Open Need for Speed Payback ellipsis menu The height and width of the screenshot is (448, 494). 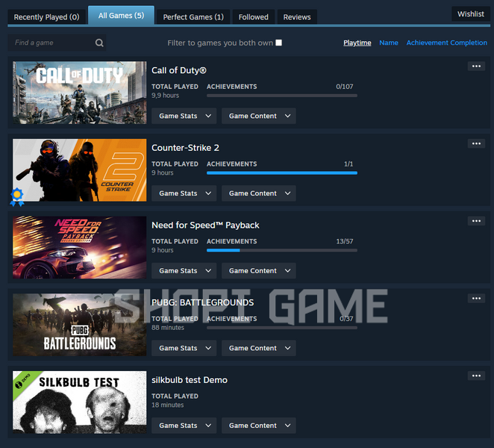pyautogui.click(x=476, y=221)
